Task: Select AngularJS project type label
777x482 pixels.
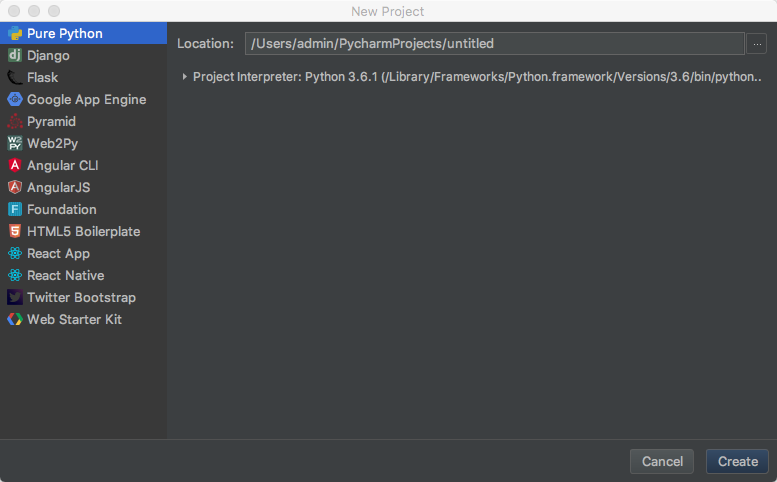Action: coord(58,187)
